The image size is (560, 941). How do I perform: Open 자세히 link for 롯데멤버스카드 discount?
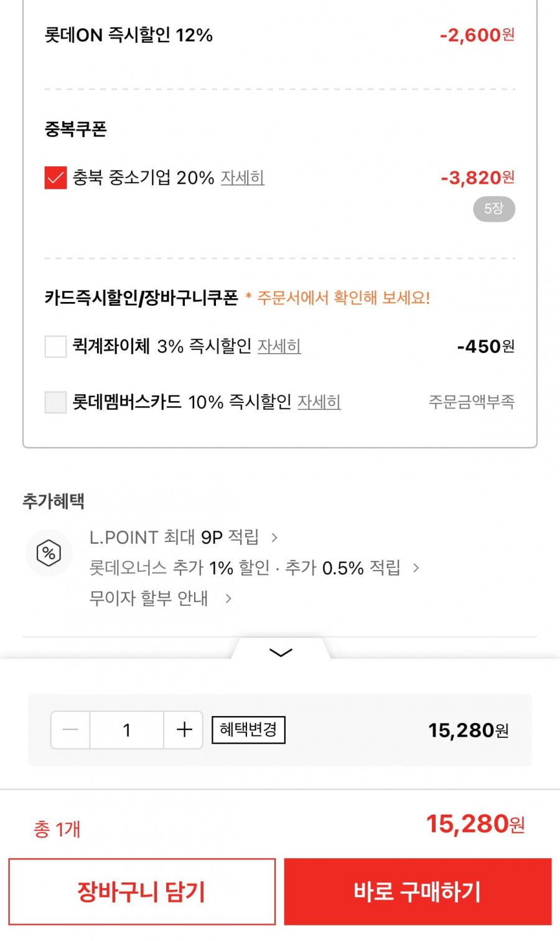tap(319, 402)
